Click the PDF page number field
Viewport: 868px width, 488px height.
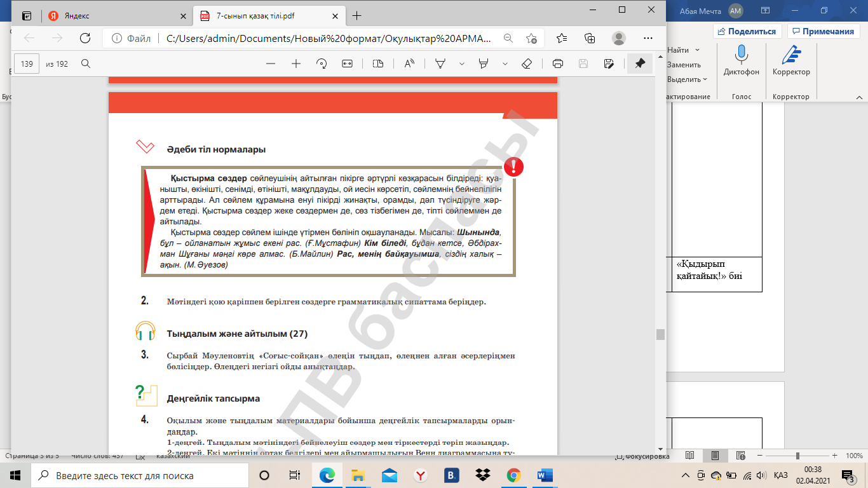pos(27,64)
